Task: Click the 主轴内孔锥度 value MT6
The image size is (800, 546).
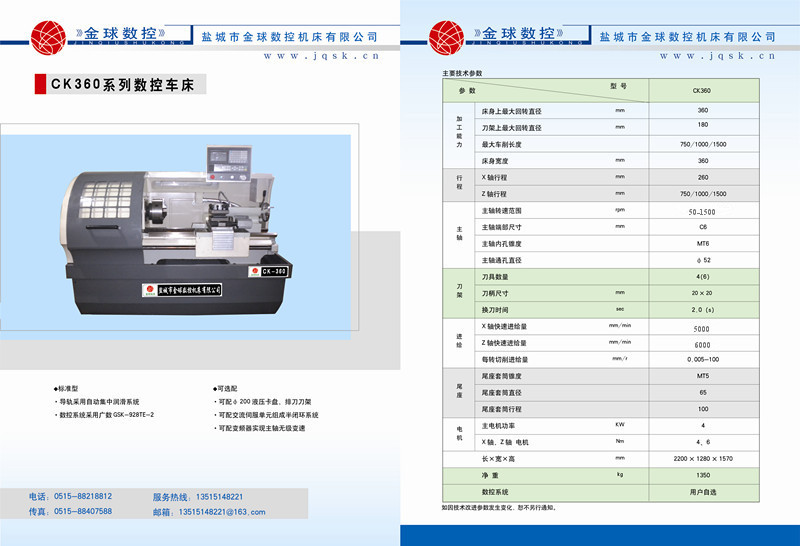Action: [x=703, y=243]
